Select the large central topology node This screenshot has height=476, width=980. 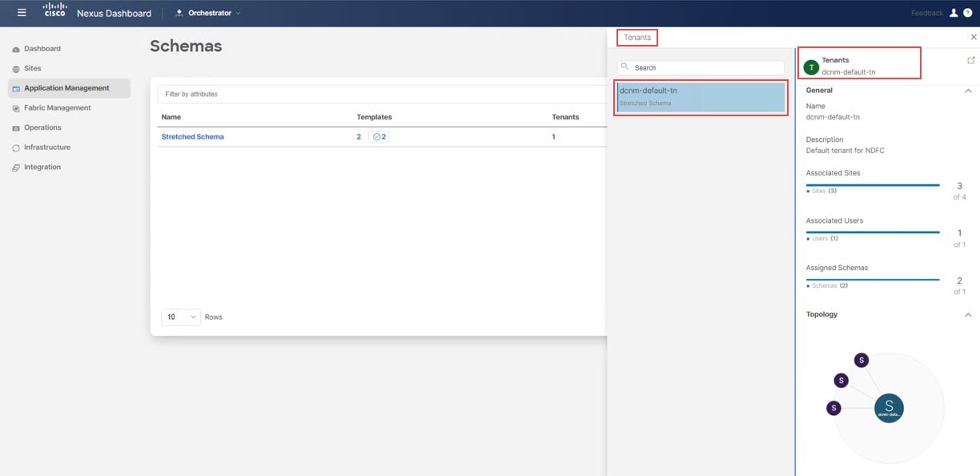click(x=889, y=407)
